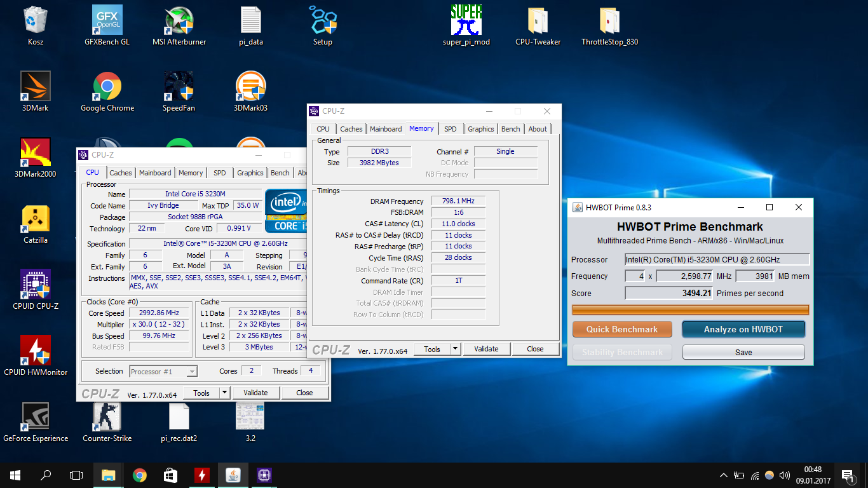This screenshot has width=868, height=488.
Task: Open the Windows Start menu
Action: 15,475
